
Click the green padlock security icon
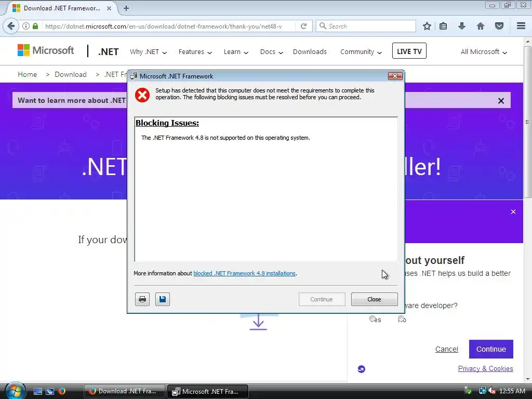click(35, 26)
